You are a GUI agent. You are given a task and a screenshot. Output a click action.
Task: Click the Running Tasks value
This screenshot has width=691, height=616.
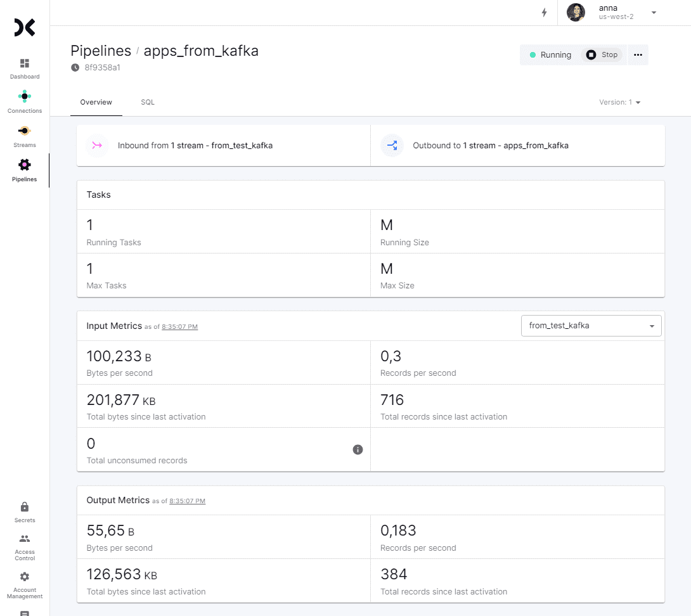point(90,225)
